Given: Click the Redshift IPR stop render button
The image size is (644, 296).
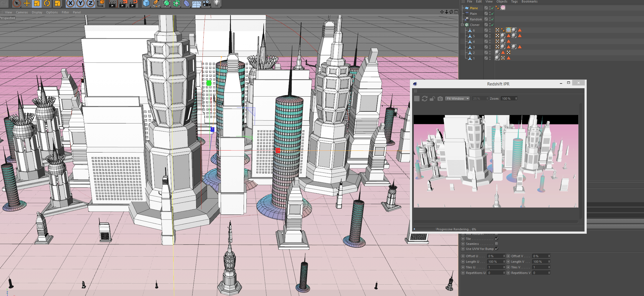Looking at the screenshot, I should 417,99.
